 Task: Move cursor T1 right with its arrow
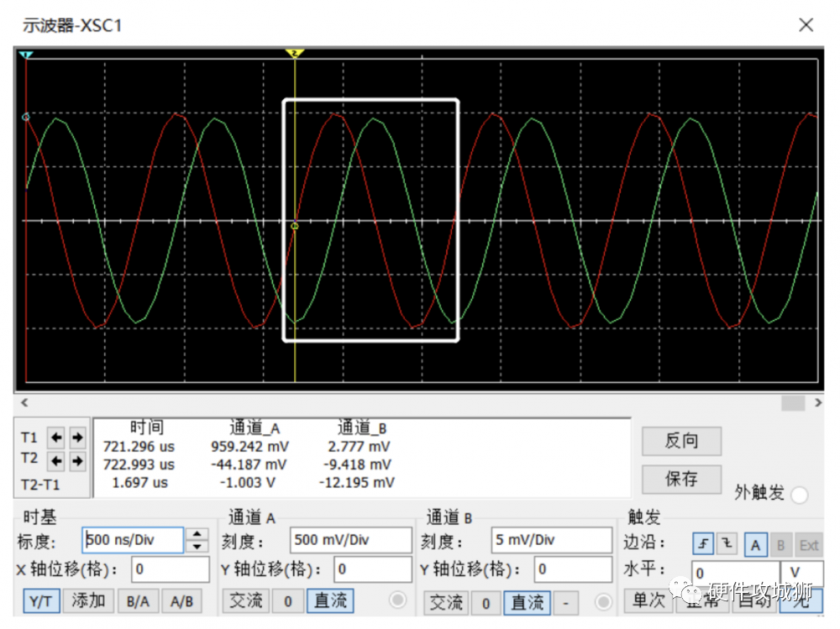point(77,438)
